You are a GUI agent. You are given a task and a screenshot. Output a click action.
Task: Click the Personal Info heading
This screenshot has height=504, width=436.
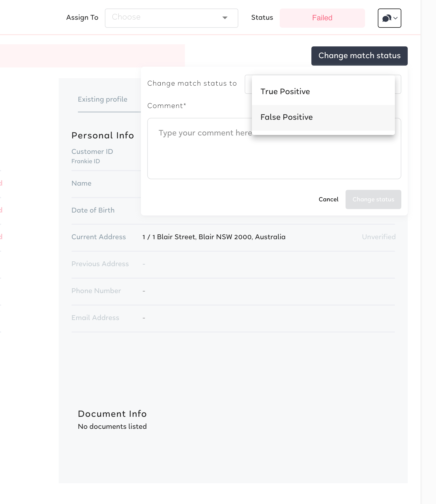103,135
